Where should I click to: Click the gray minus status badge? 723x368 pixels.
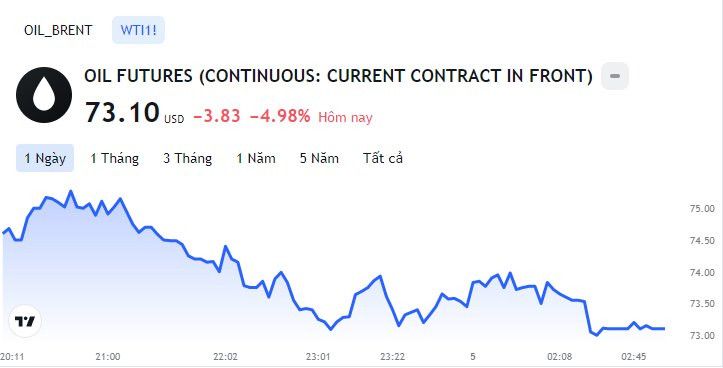[615, 76]
